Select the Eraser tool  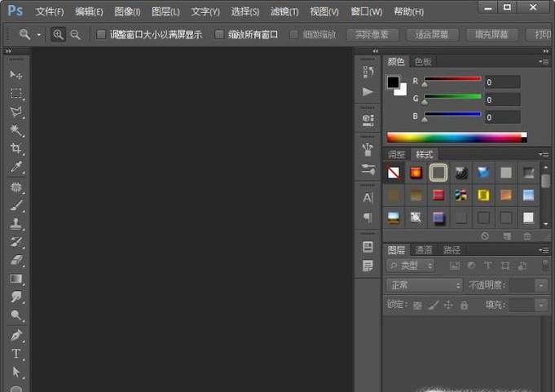click(16, 261)
